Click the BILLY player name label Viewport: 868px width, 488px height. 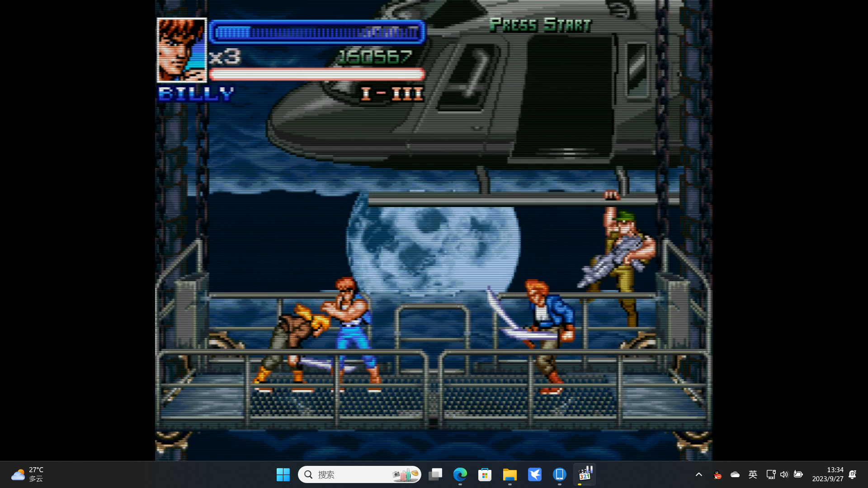coord(196,94)
